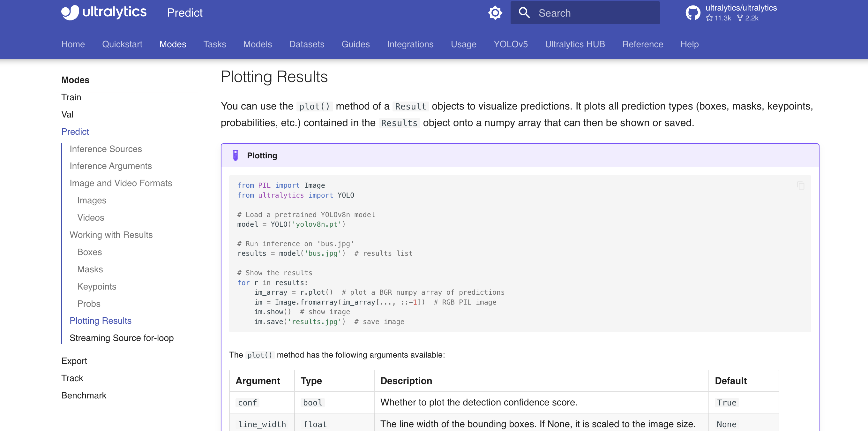This screenshot has width=868, height=431.
Task: Click the forks count icon
Action: [x=740, y=18]
